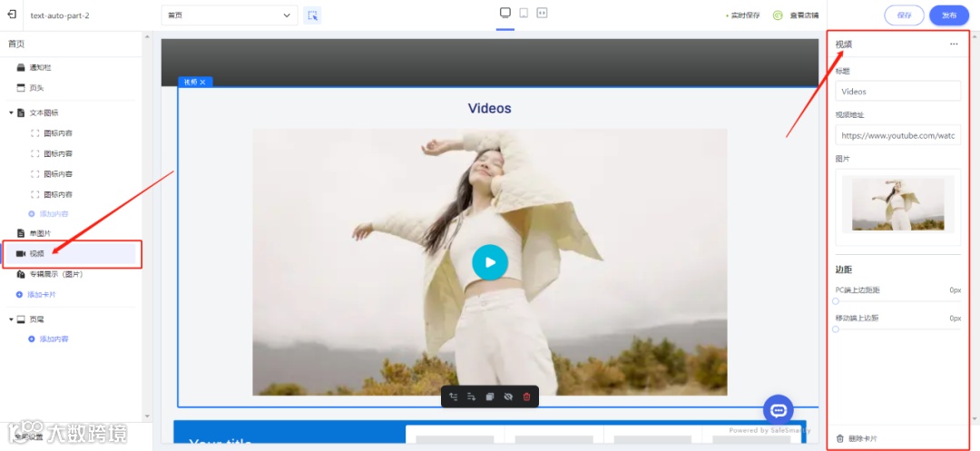Click the 视频地址 YouTube URL field
The height and width of the screenshot is (451, 980).
[897, 135]
